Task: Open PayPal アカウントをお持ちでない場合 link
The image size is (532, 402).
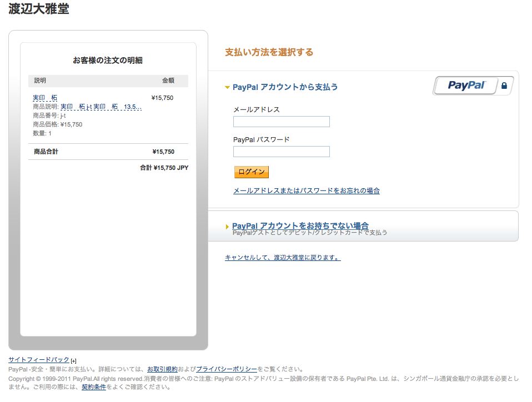Action: 300,225
